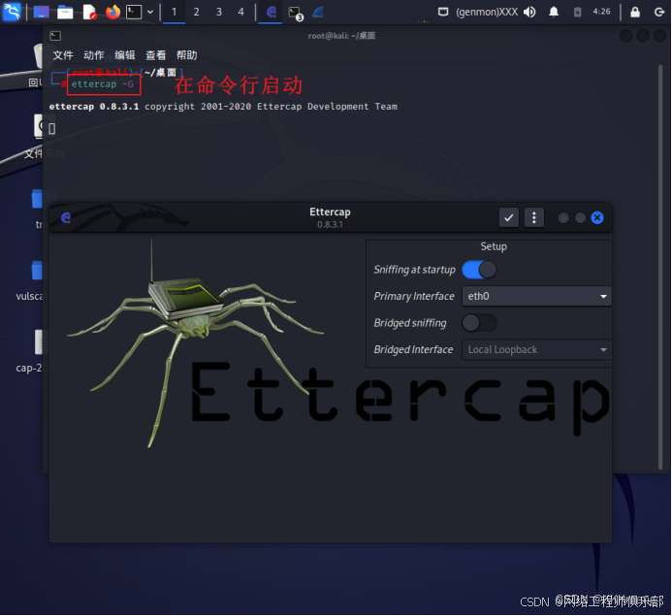Accept setup with the checkmark button

click(509, 217)
